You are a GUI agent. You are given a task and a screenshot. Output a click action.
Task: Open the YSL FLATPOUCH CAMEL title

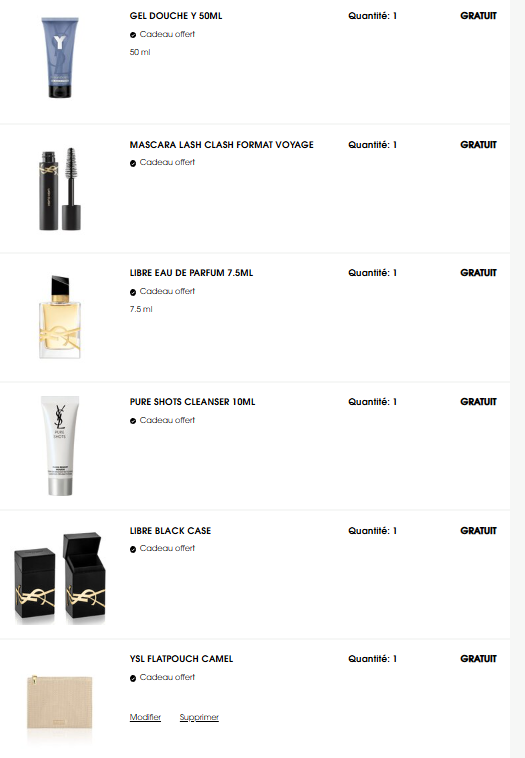[181, 658]
